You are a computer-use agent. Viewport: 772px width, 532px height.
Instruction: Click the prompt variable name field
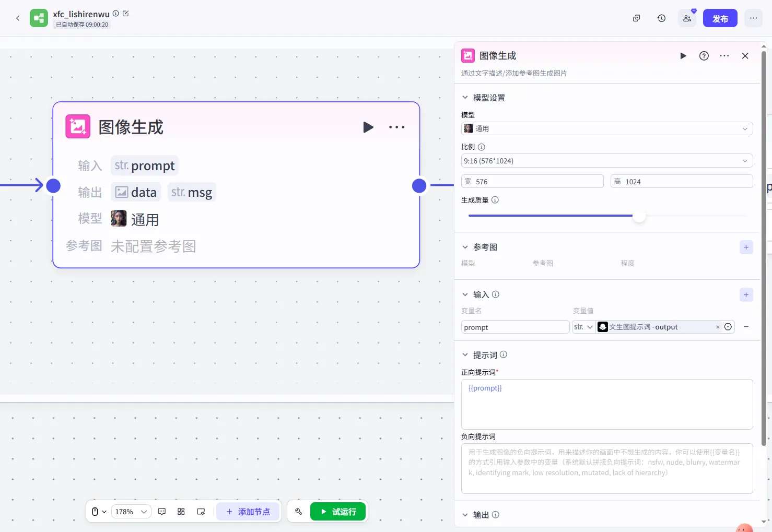(515, 327)
